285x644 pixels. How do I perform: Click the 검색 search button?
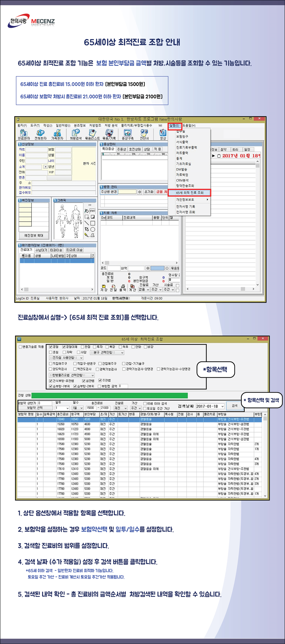235,406
